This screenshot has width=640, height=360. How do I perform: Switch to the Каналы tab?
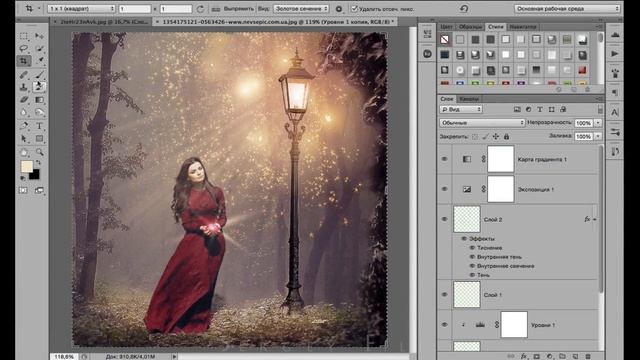[469, 99]
